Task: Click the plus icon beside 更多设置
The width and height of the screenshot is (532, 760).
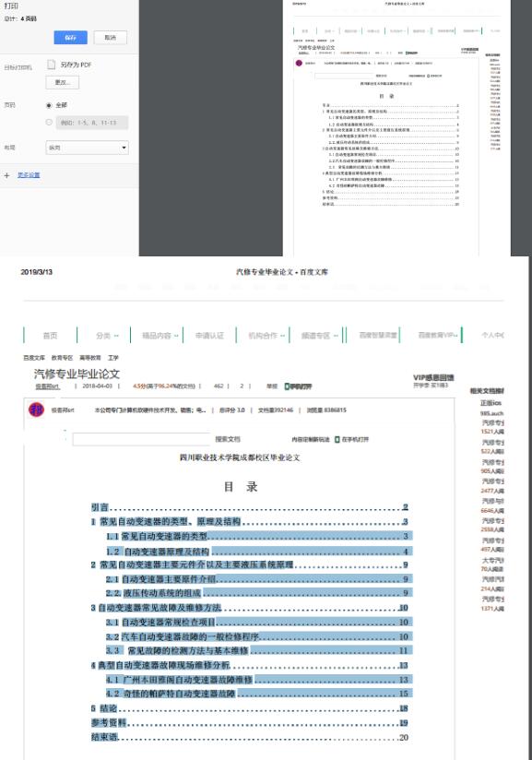Action: point(6,175)
